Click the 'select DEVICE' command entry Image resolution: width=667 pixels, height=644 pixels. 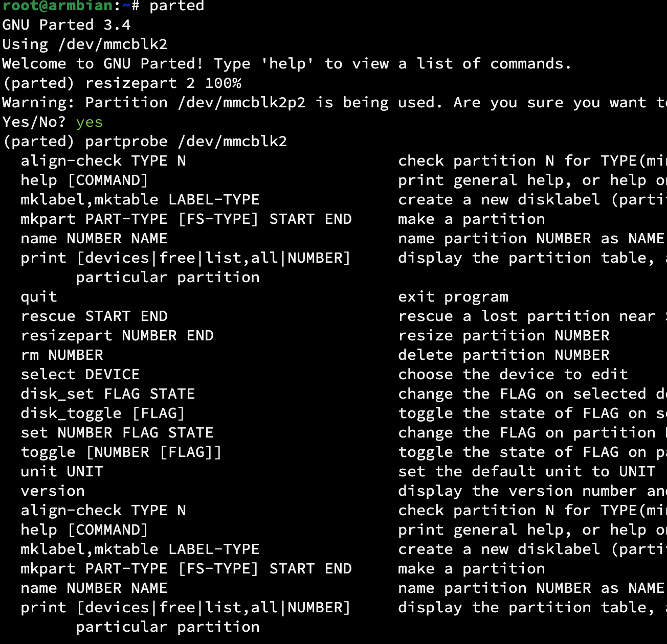[x=80, y=375]
